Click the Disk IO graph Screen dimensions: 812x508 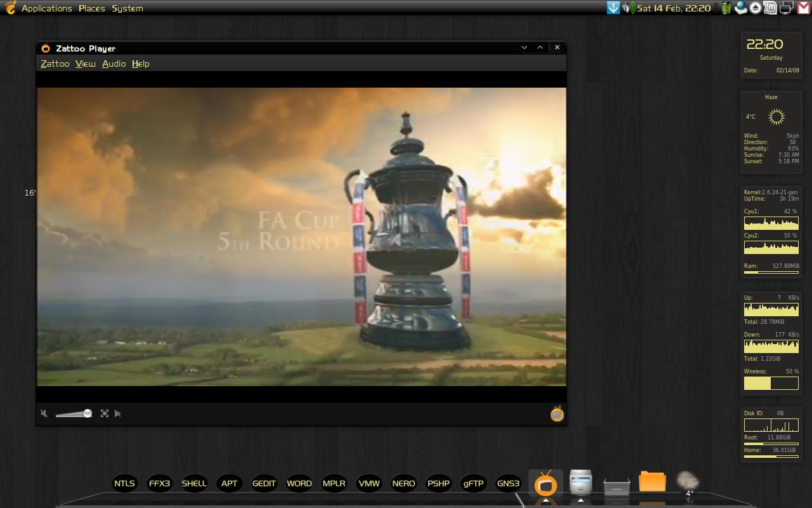tap(771, 425)
